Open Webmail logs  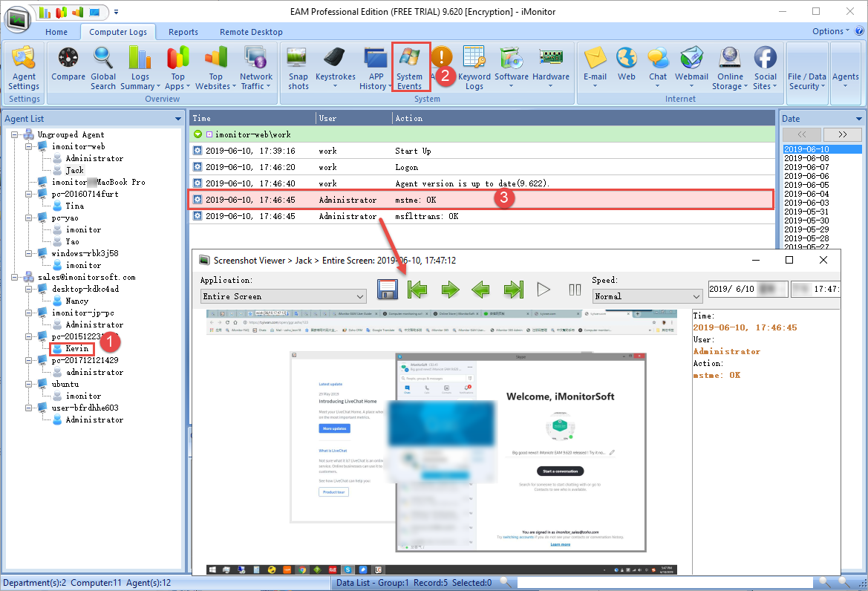click(691, 68)
